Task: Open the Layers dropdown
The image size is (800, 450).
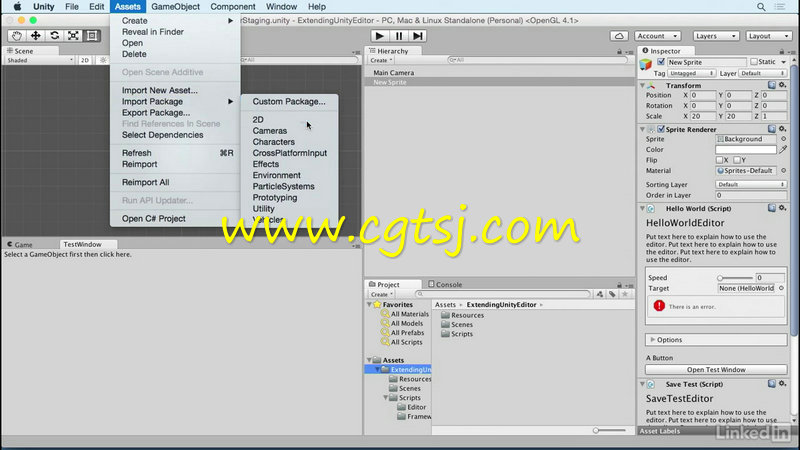Action: (x=716, y=36)
